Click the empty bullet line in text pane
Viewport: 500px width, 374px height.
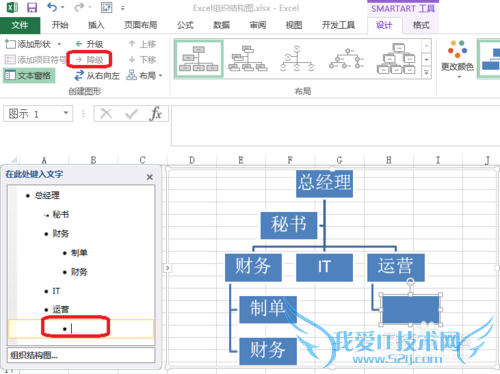[x=81, y=329]
